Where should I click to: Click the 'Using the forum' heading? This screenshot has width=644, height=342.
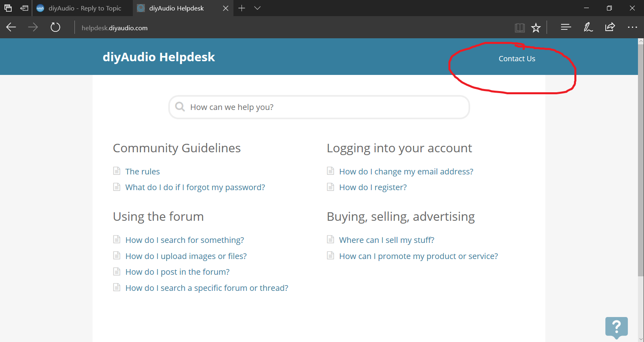pyautogui.click(x=158, y=217)
